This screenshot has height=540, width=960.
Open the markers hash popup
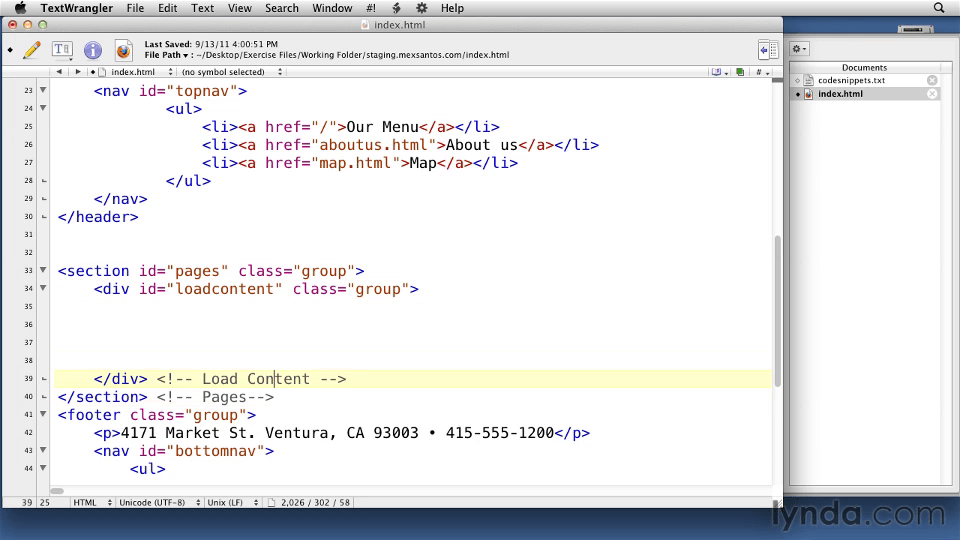(762, 72)
